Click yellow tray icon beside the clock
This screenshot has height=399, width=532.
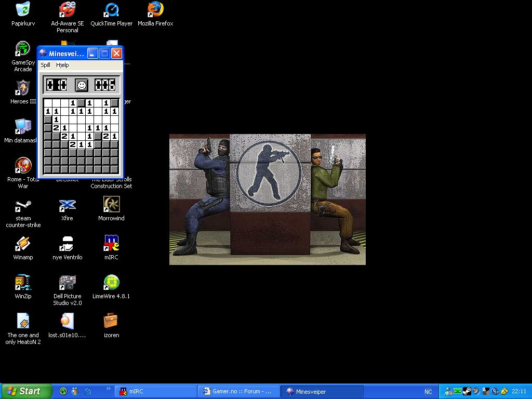[x=504, y=391]
